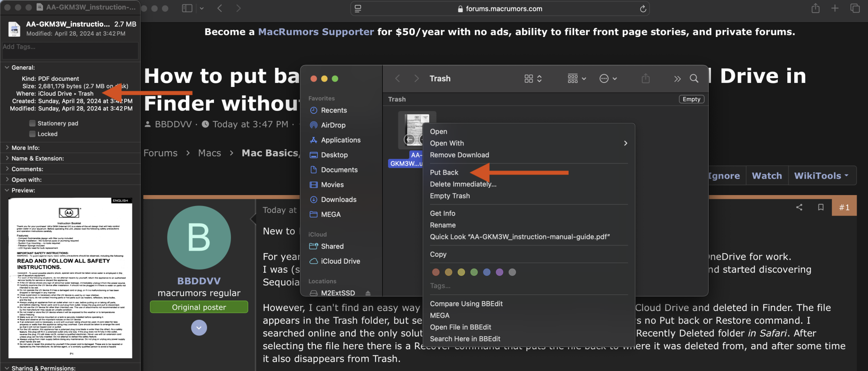Viewport: 868px width, 371px height.
Task: Select Put Back in the context menu
Action: 444,172
